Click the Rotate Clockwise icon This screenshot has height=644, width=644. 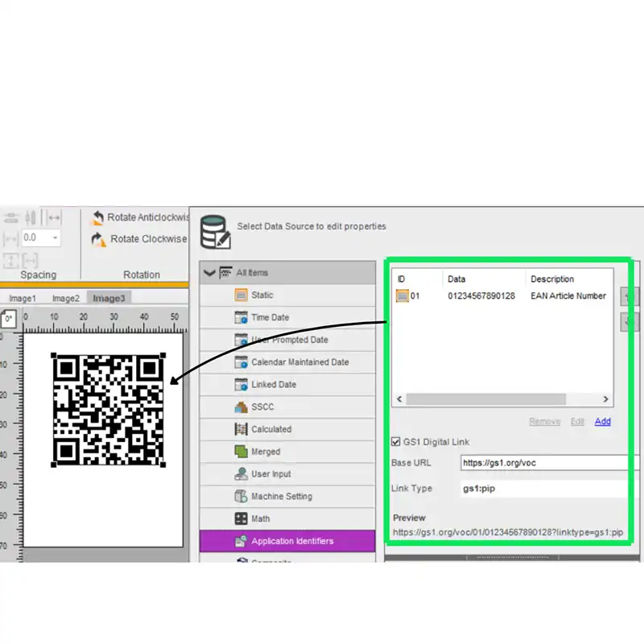[98, 239]
